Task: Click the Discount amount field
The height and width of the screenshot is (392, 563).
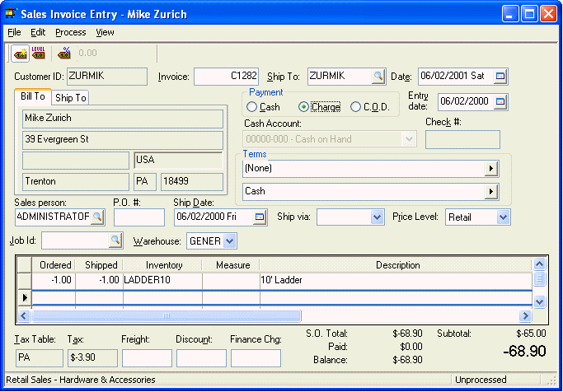Action: coord(201,358)
